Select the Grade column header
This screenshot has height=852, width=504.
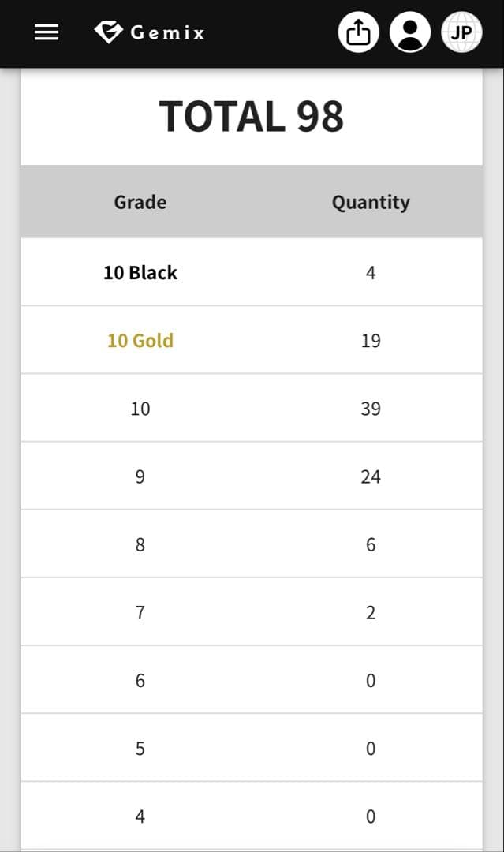tap(140, 202)
